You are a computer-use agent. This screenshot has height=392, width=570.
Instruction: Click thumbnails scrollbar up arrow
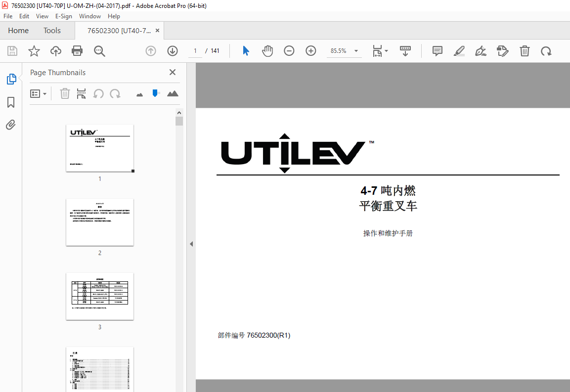click(x=179, y=112)
